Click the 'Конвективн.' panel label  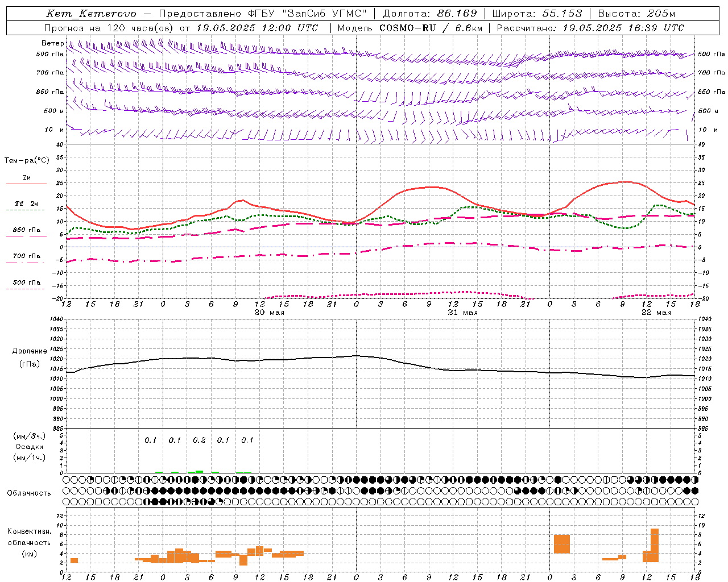30,531
